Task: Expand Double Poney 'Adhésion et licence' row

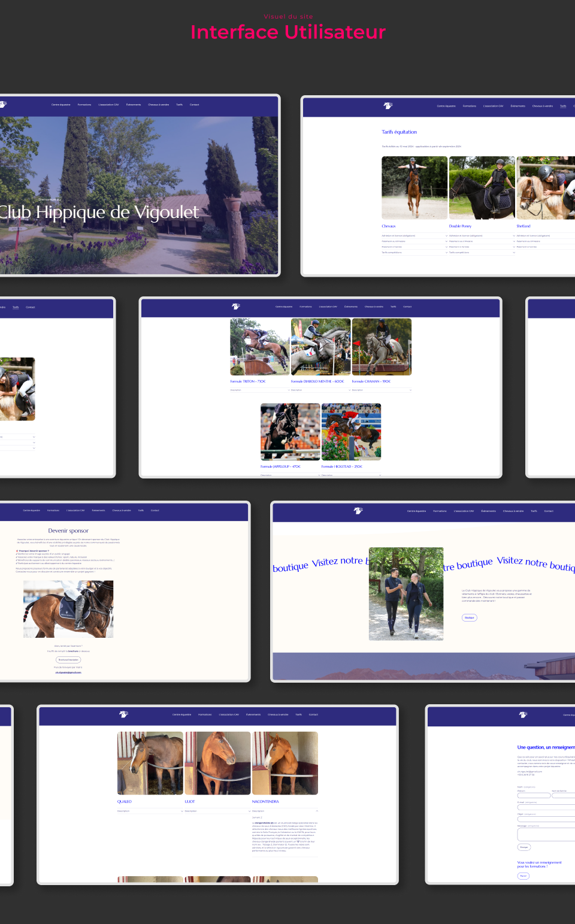Action: point(482,236)
